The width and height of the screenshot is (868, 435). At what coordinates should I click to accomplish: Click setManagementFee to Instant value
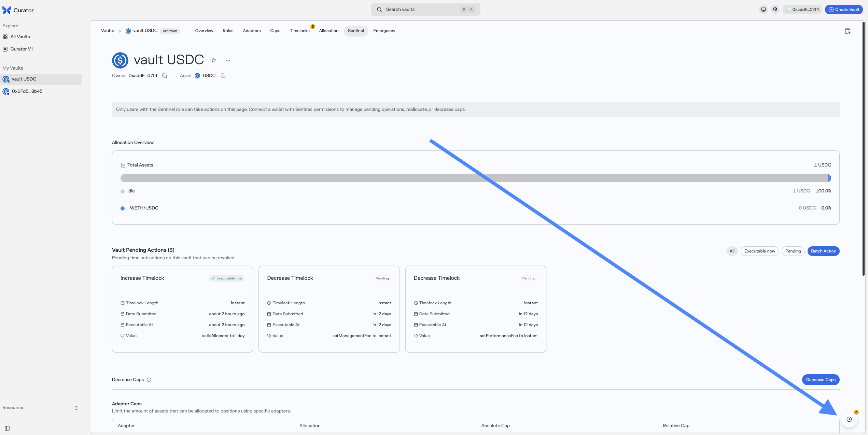click(x=362, y=336)
